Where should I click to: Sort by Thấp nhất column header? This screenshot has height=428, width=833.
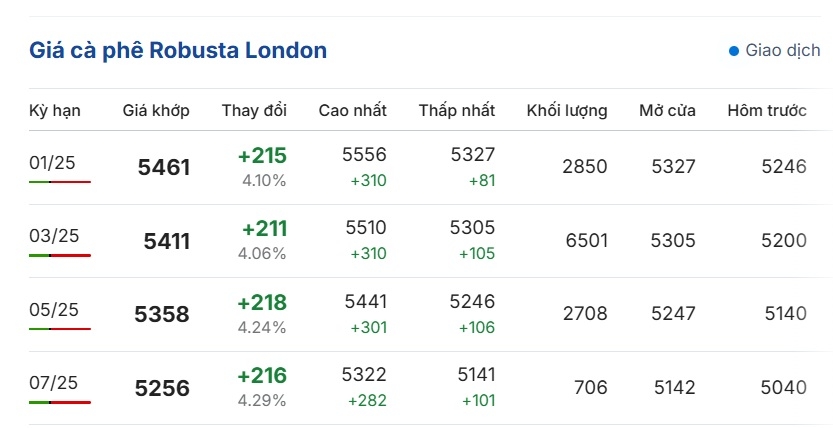[457, 110]
